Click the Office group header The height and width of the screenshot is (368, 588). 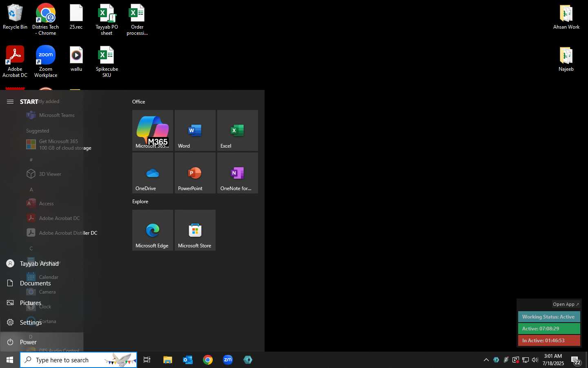[x=139, y=102]
